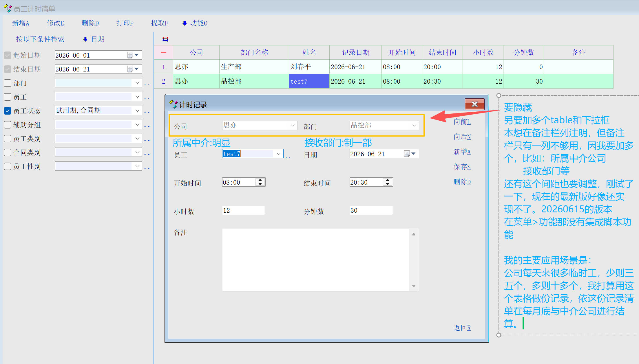The image size is (639, 364).
Task: Increase 开始时间 with the up spinner
Action: point(260,180)
